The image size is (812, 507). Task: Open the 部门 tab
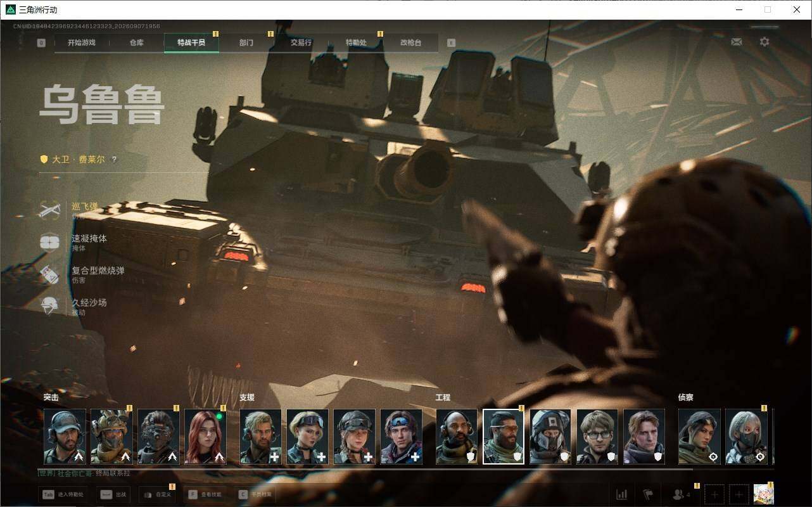[246, 43]
